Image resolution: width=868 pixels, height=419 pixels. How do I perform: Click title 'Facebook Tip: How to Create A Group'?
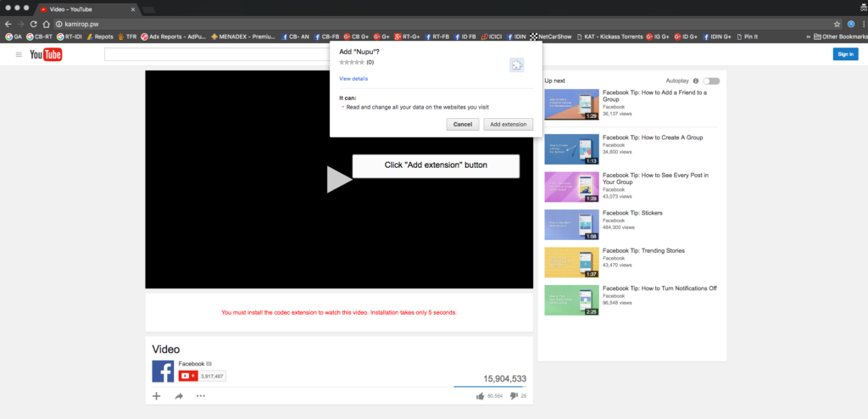point(653,137)
